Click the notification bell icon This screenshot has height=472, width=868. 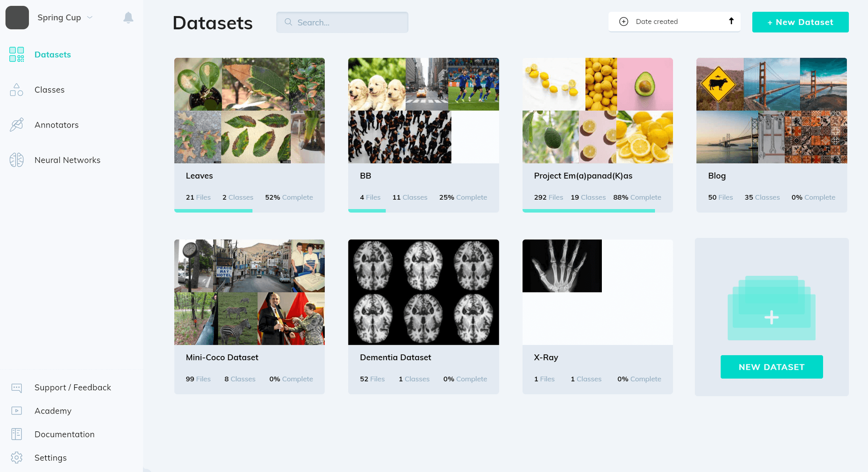129,18
